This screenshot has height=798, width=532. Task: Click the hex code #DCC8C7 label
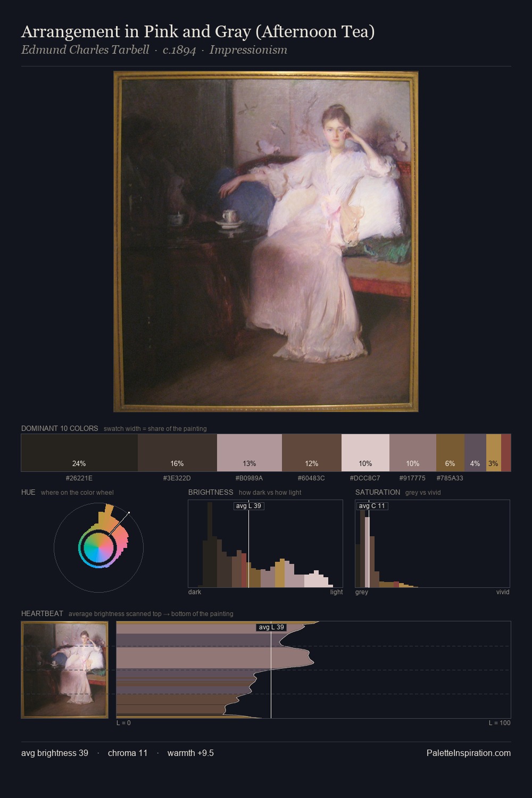[x=365, y=478]
